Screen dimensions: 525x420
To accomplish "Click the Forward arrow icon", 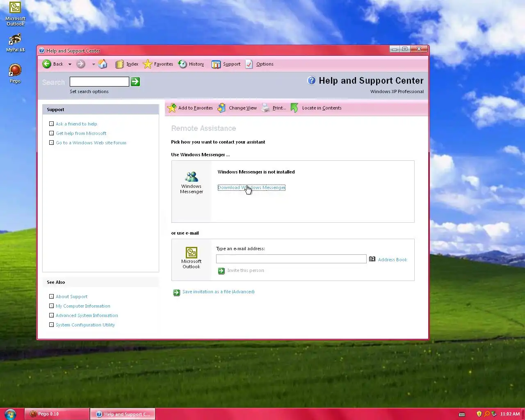I will tap(81, 64).
